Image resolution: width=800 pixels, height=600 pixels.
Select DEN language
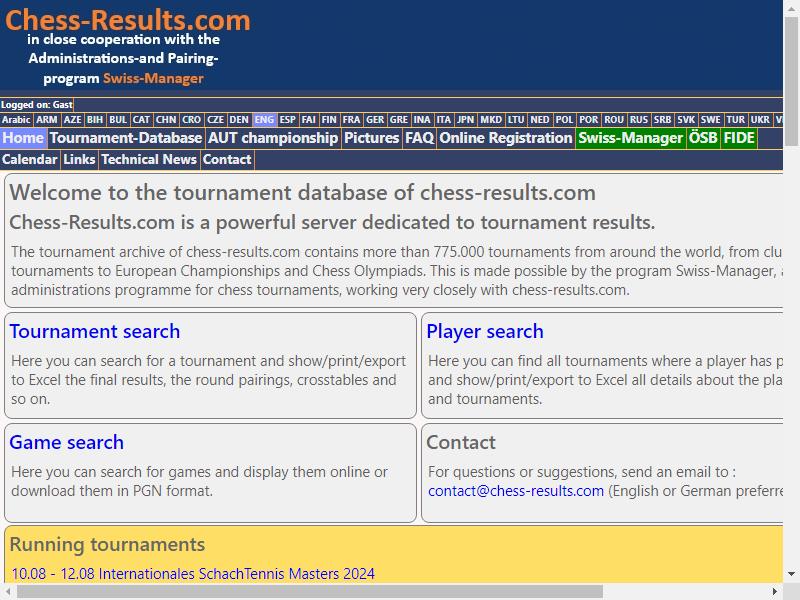click(239, 119)
